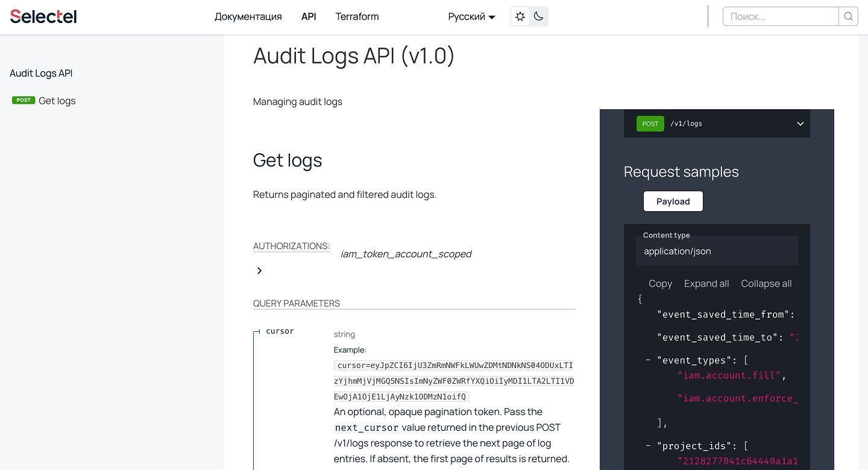Viewport: 868px width, 470px height.
Task: Click the search magnifier icon
Action: (848, 17)
